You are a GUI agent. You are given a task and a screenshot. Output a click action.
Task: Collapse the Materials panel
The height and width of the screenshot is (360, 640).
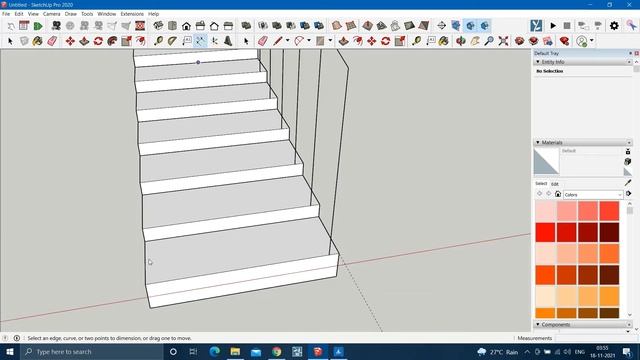tap(538, 142)
